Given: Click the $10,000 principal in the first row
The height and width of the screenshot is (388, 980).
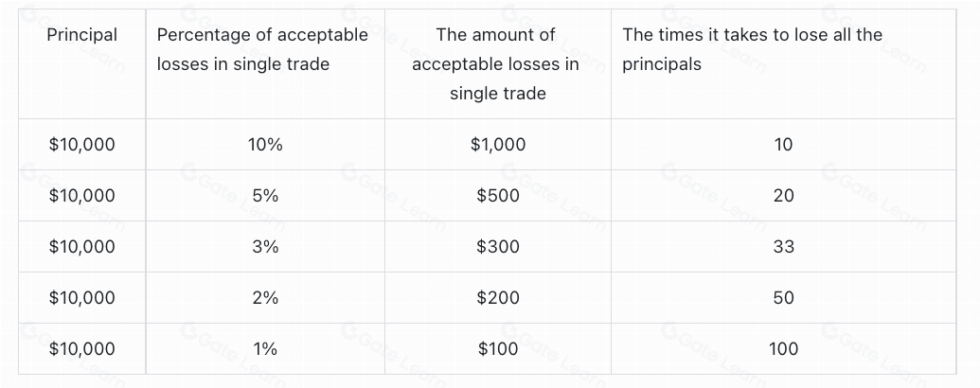Looking at the screenshot, I should pyautogui.click(x=82, y=145).
